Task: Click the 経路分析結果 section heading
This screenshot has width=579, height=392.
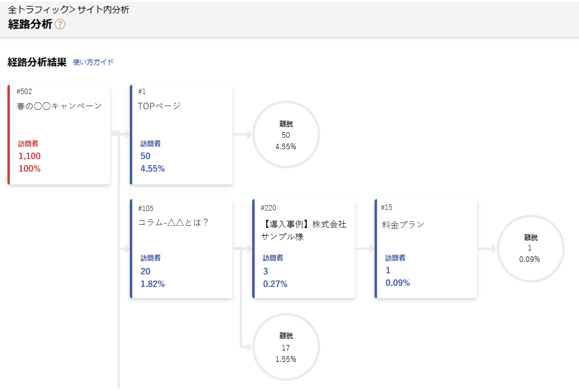Action: point(37,62)
